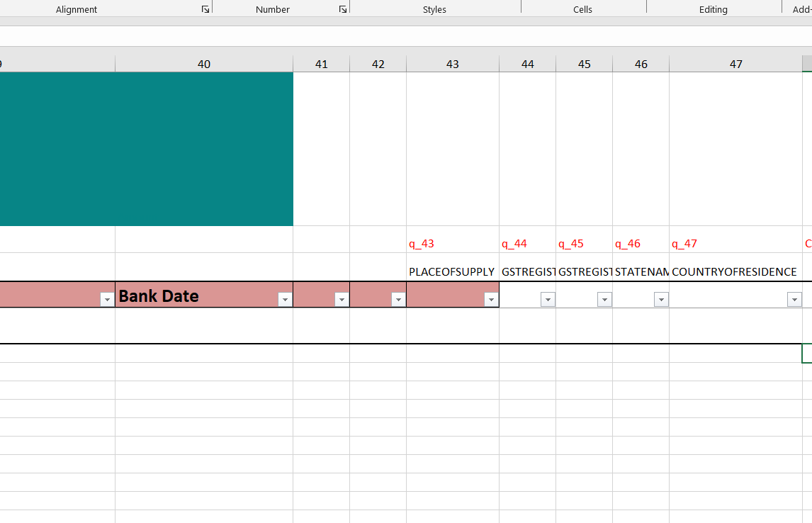Select the red q_47 cell
812x523 pixels.
734,244
